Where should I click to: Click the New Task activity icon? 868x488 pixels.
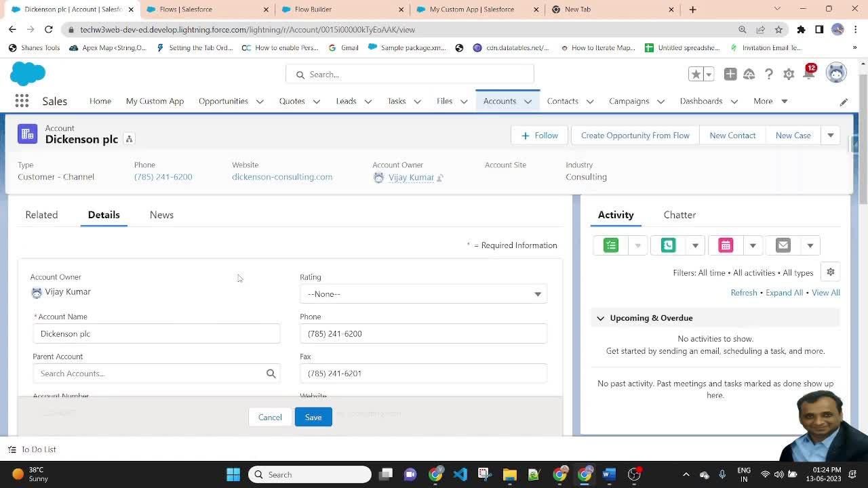point(611,245)
